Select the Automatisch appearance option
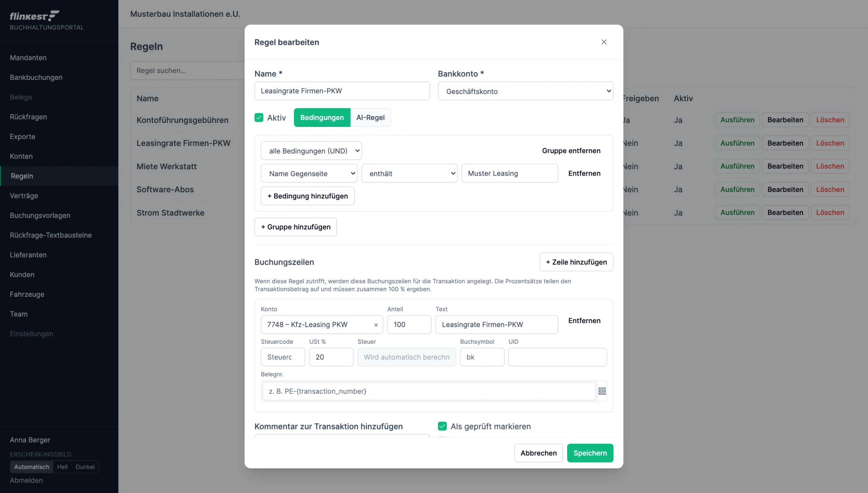The width and height of the screenshot is (868, 493). pyautogui.click(x=31, y=467)
